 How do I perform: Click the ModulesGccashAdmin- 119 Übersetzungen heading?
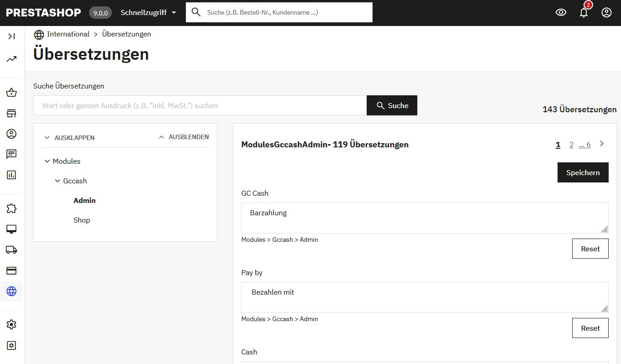coord(325,145)
